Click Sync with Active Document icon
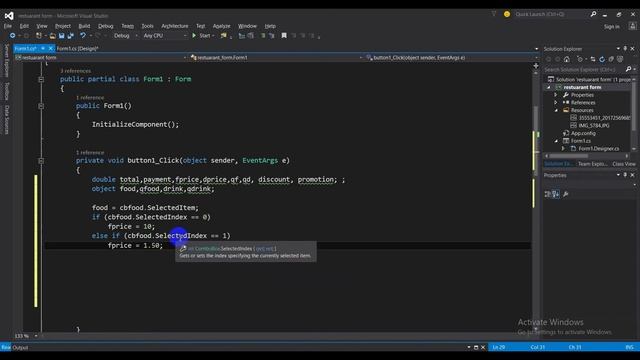 click(x=593, y=60)
